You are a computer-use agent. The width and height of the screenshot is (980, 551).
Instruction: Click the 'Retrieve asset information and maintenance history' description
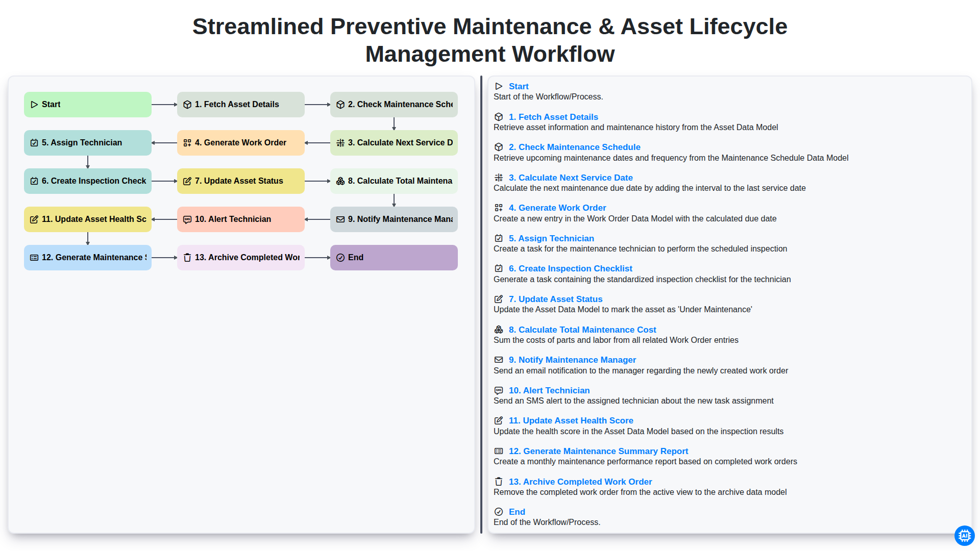[635, 128]
